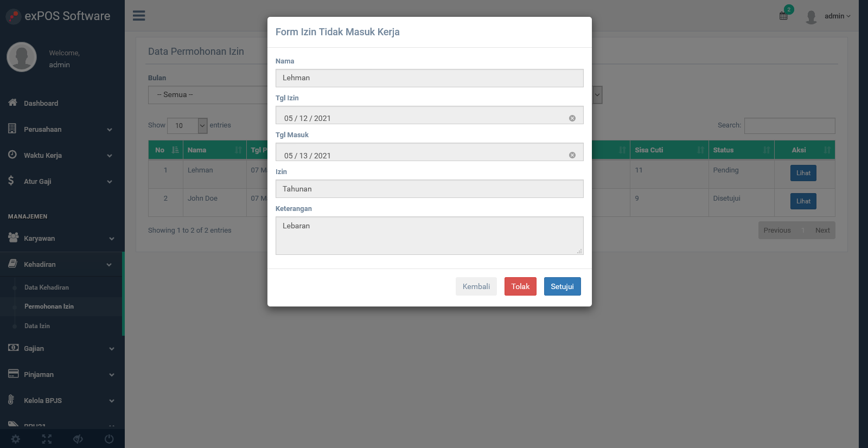Image resolution: width=868 pixels, height=448 pixels.
Task: Open the Bulan Semua dropdown
Action: [208, 95]
